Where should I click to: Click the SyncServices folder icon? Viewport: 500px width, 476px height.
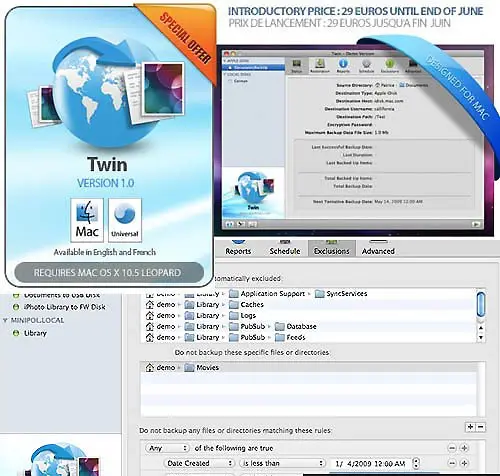click(x=320, y=294)
